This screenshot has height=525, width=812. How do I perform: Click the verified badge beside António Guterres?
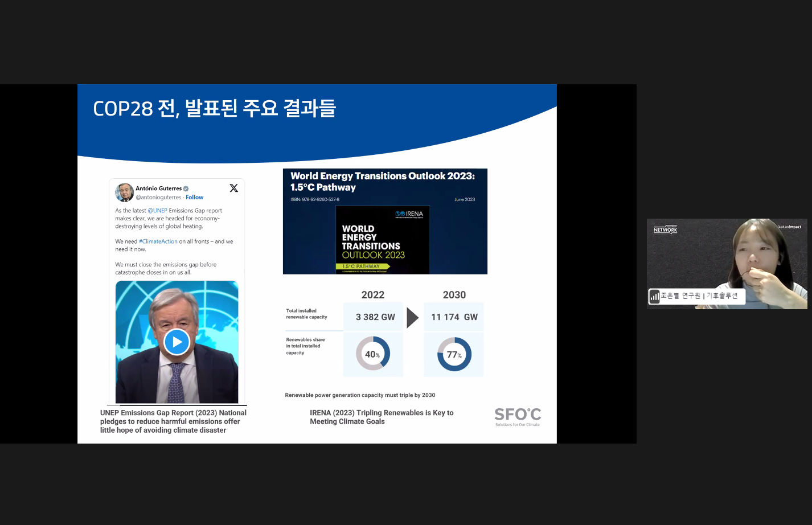pos(186,188)
